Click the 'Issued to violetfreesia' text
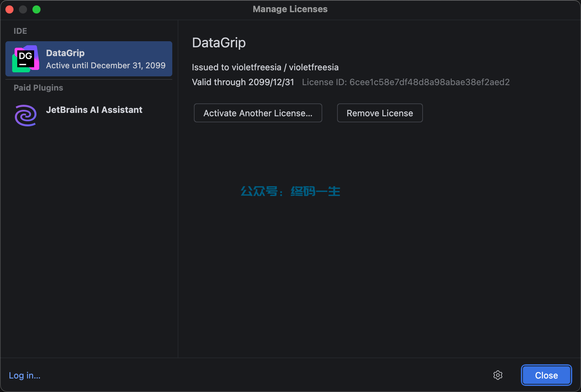 tap(265, 67)
